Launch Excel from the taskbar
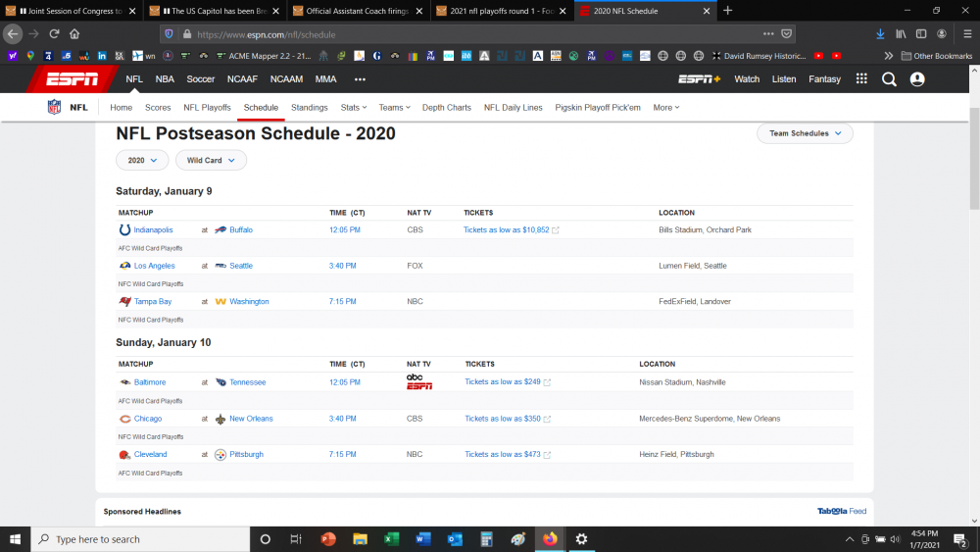Screen dimensions: 980x552 click(x=390, y=539)
